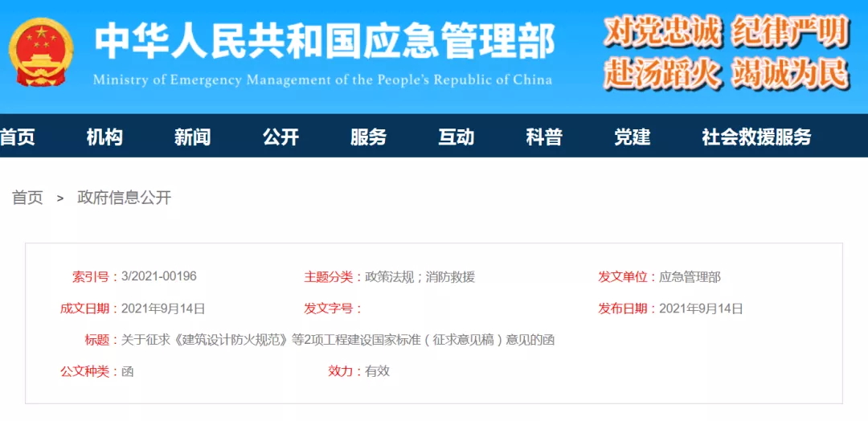Click the breadcrumb separator arrow

click(x=60, y=198)
